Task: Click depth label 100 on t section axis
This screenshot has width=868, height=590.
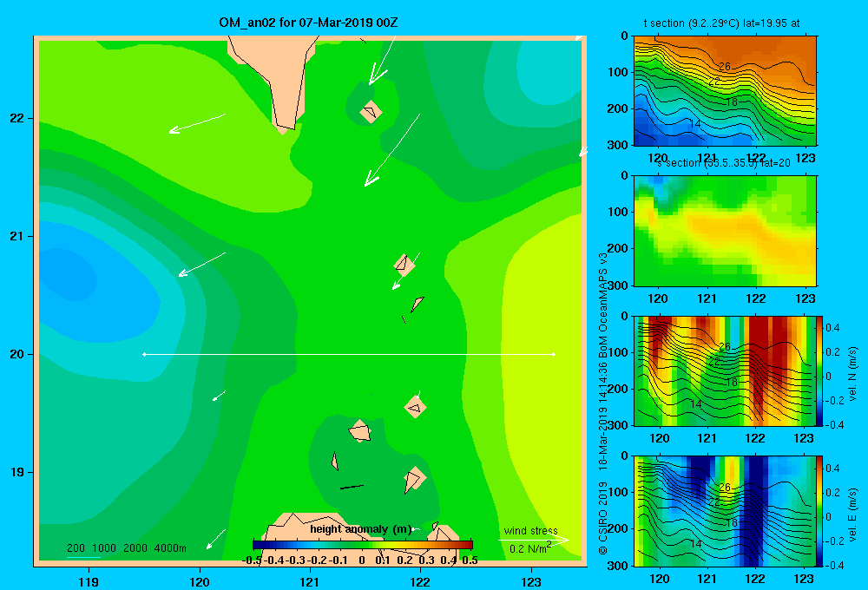Action: pyautogui.click(x=620, y=72)
